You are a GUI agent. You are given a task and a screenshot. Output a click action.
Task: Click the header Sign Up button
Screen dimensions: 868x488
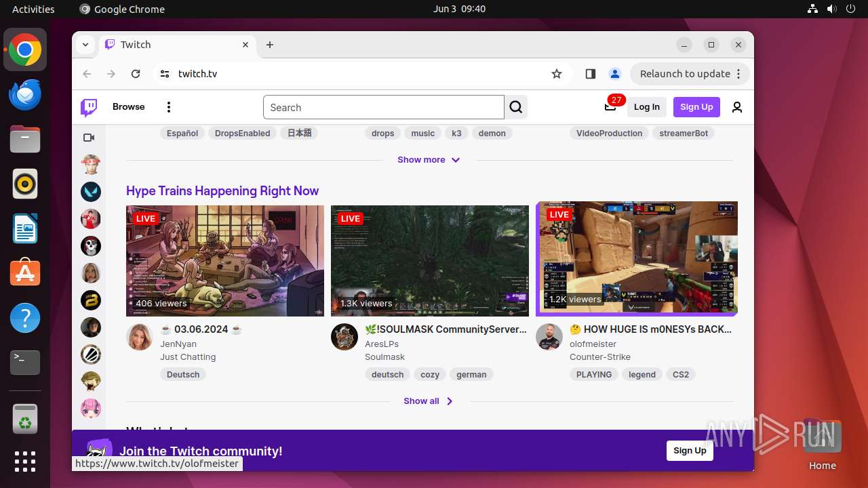coord(696,107)
